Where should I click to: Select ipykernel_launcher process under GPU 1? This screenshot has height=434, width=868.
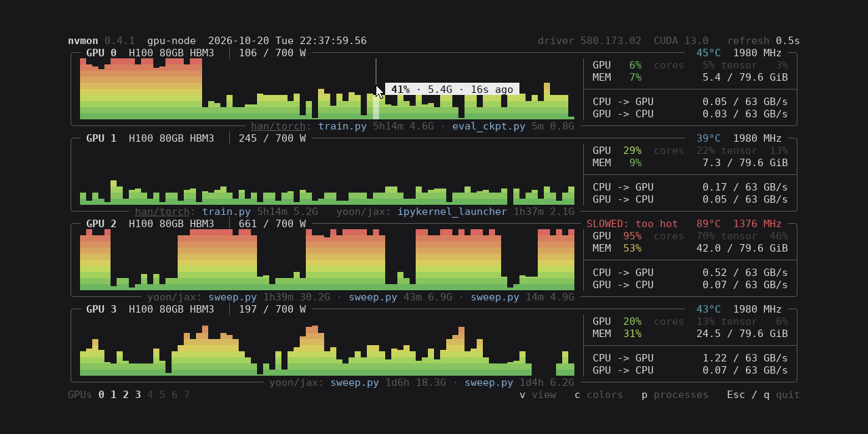[x=452, y=212]
